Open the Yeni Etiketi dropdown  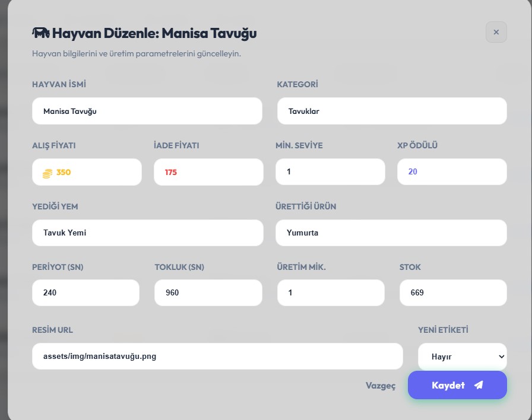(x=463, y=357)
